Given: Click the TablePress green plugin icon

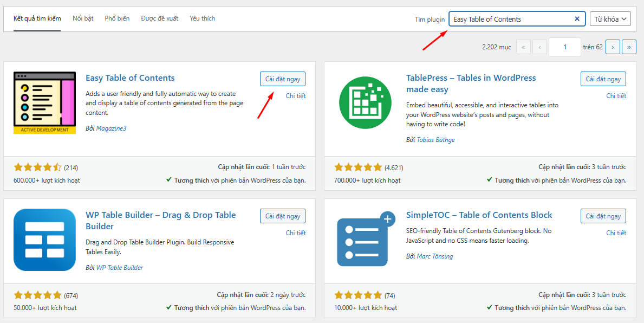Looking at the screenshot, I should coord(365,102).
